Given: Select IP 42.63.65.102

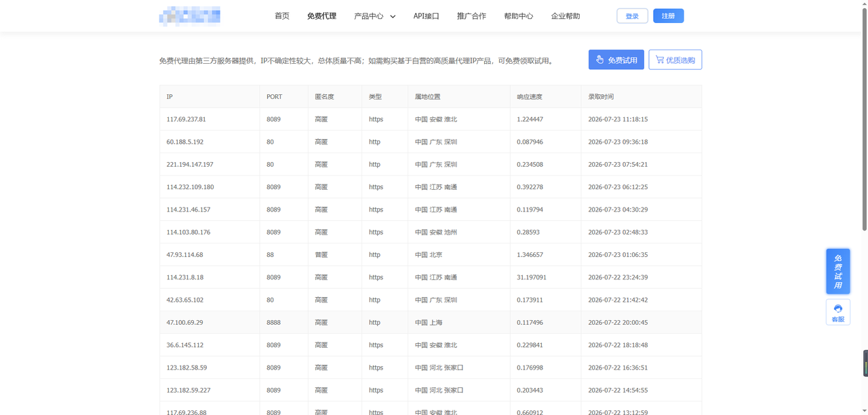Looking at the screenshot, I should click(x=185, y=300).
